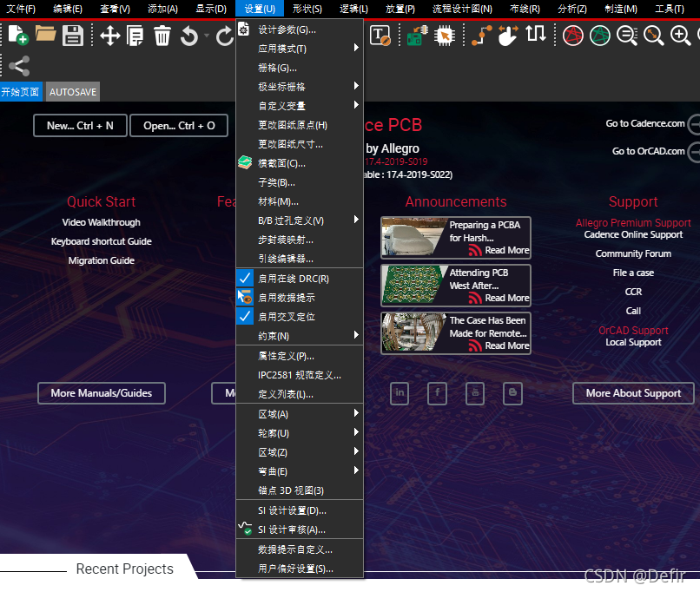The height and width of the screenshot is (592, 700).
Task: Click the Zoom Out magnifier icon
Action: coord(627,36)
